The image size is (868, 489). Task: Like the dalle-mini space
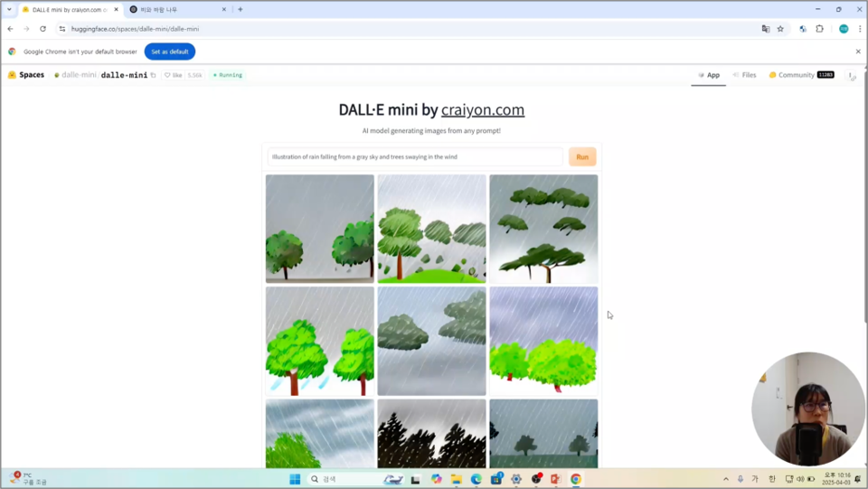[173, 75]
